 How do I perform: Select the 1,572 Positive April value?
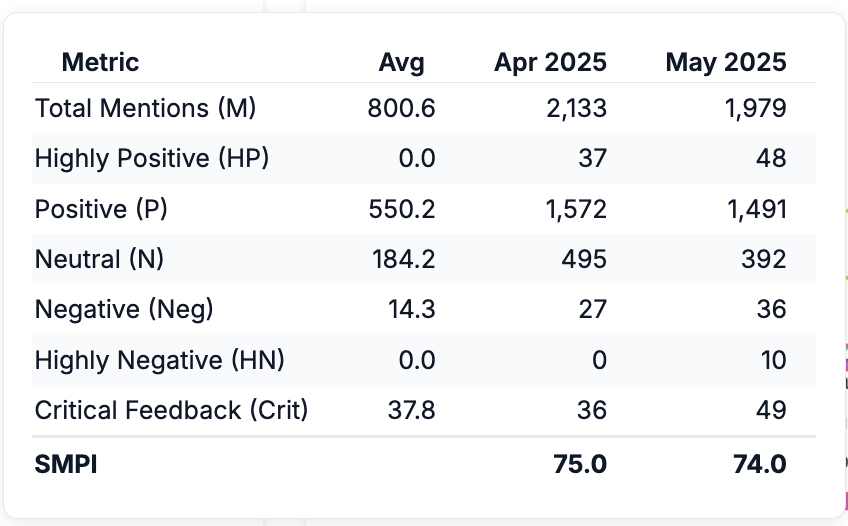pos(577,209)
